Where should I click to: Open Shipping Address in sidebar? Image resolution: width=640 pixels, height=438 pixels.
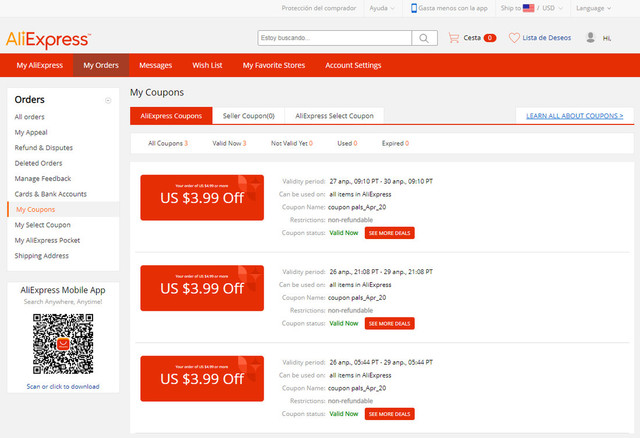coord(42,256)
